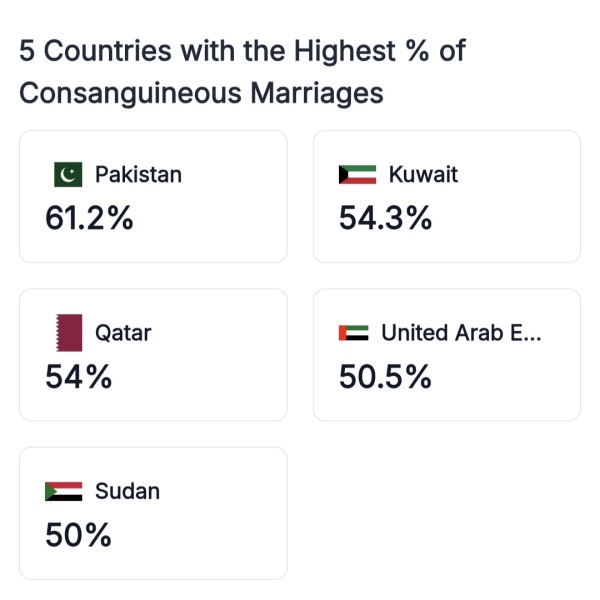Screen dimensions: 600x600
Task: Select the Kuwait country label
Action: tap(423, 175)
